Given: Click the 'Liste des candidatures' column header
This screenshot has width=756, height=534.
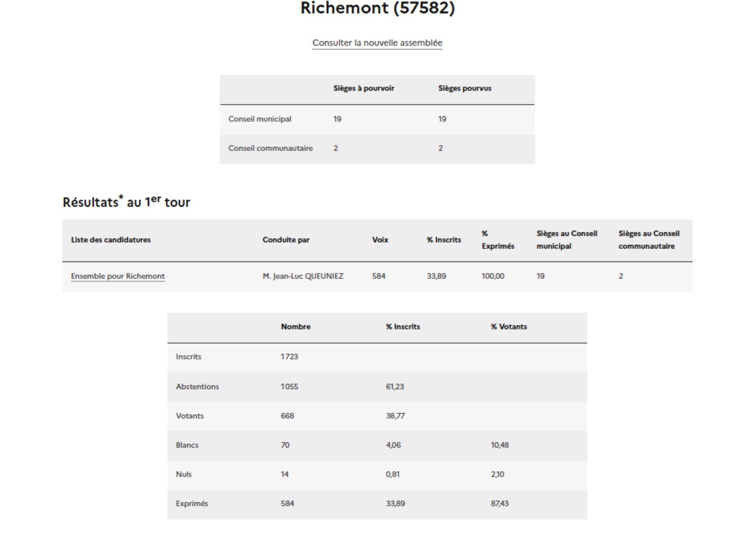Looking at the screenshot, I should coord(110,240).
